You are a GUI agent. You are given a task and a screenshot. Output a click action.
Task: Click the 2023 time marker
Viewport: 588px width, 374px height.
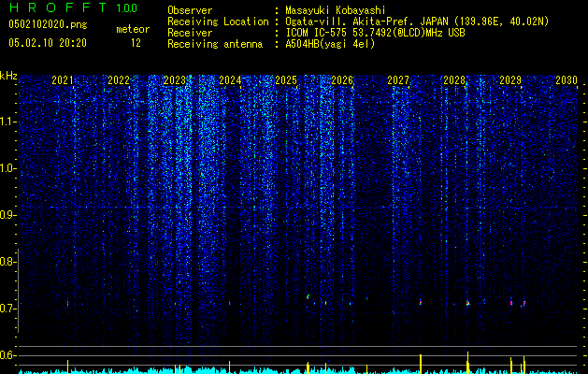pos(175,80)
